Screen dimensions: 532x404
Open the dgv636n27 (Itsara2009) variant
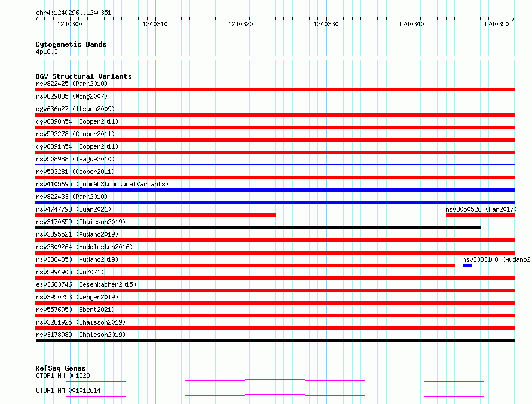click(75, 109)
